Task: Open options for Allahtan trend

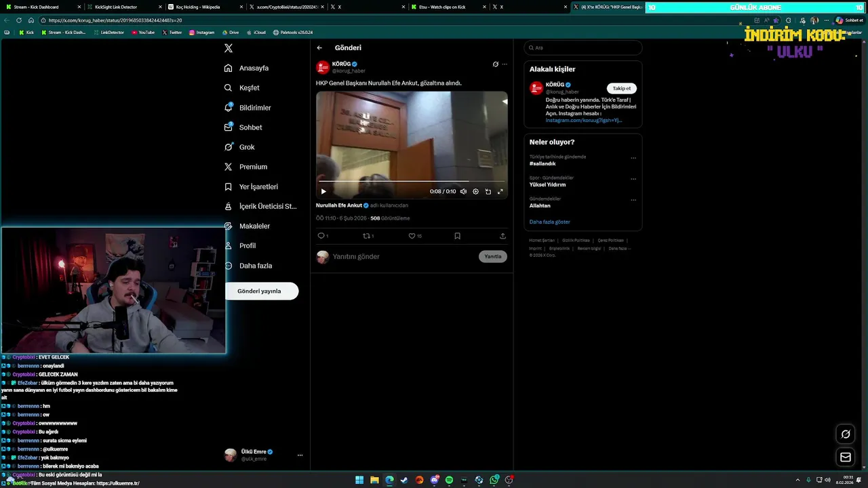Action: (633, 200)
